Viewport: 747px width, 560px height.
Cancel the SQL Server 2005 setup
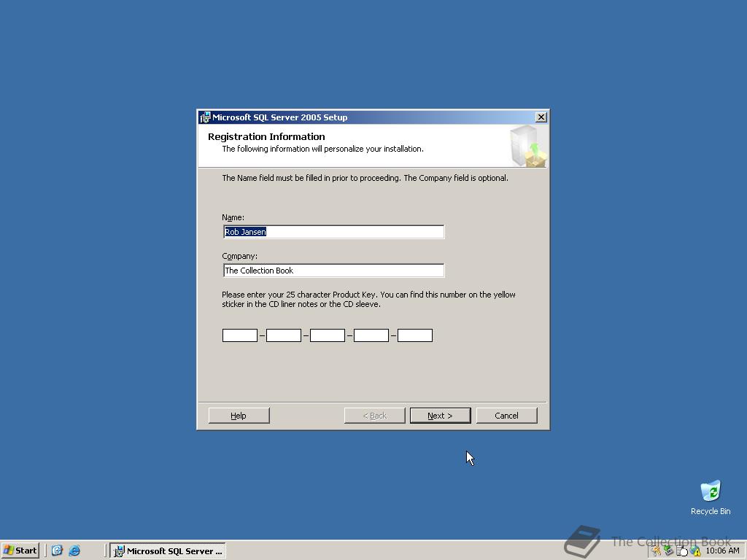506,415
